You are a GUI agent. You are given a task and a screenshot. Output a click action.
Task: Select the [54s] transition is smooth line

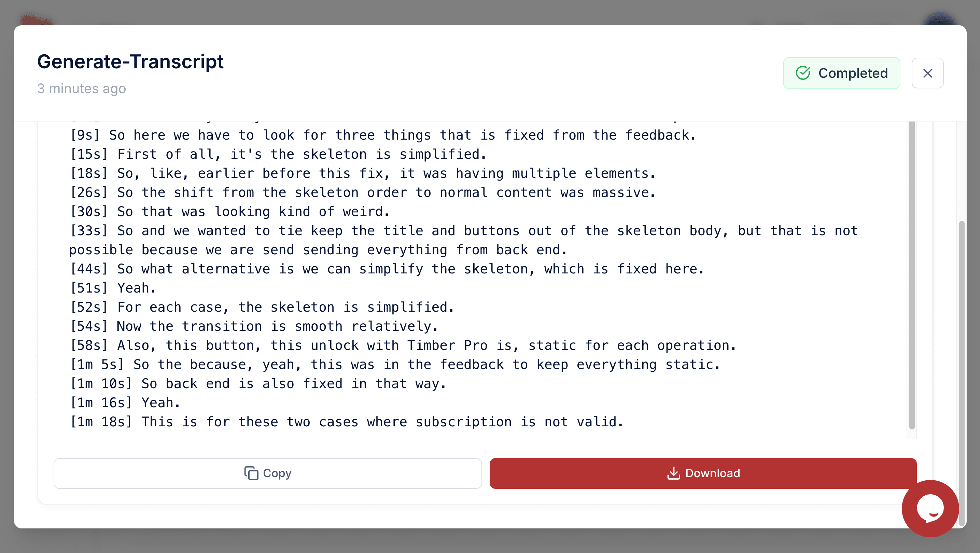(x=254, y=326)
